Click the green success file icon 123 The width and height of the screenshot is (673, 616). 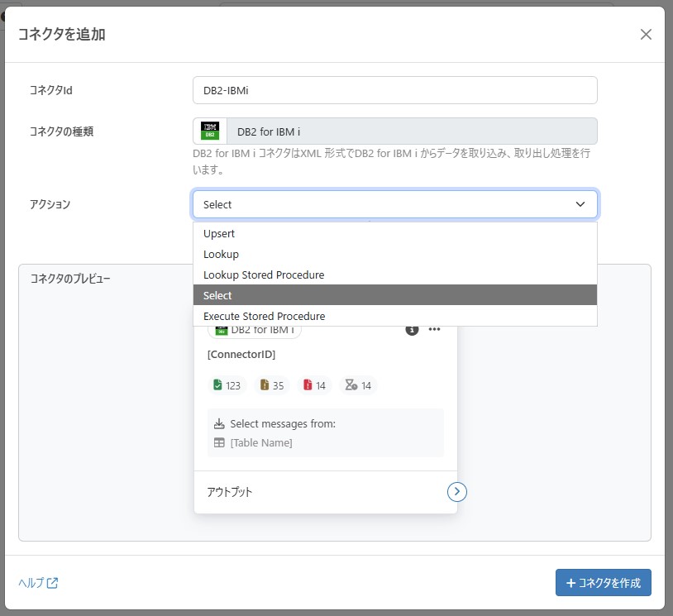click(218, 385)
